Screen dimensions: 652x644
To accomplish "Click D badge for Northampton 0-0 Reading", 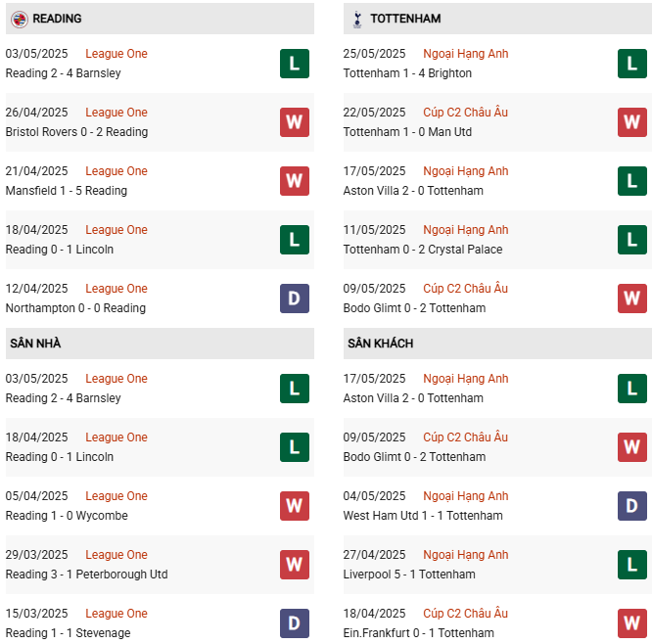I will (294, 299).
